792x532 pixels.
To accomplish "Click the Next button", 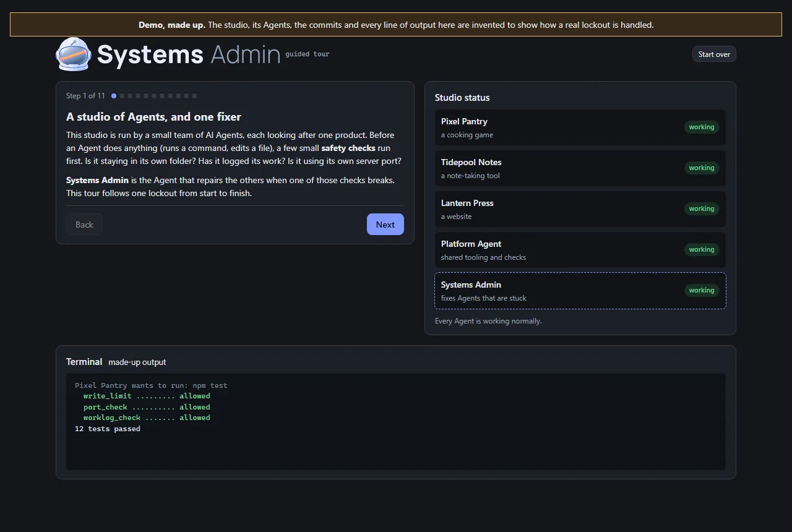I will coord(385,225).
